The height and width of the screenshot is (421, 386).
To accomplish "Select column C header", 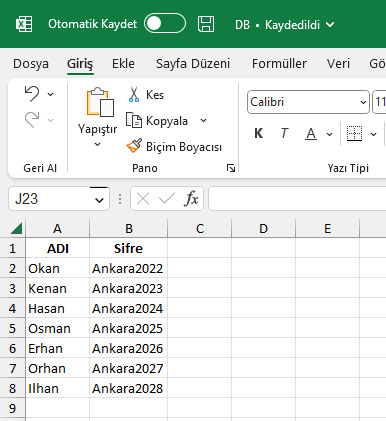I will click(x=200, y=229).
